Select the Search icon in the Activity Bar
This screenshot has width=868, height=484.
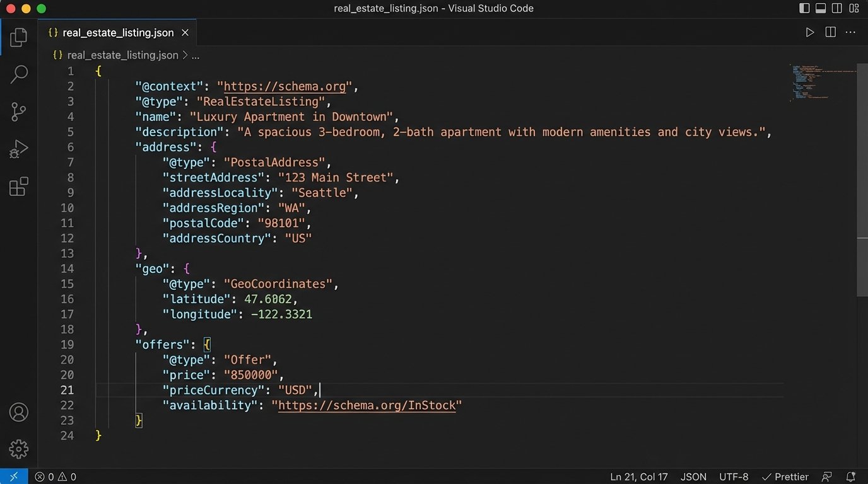coord(18,74)
